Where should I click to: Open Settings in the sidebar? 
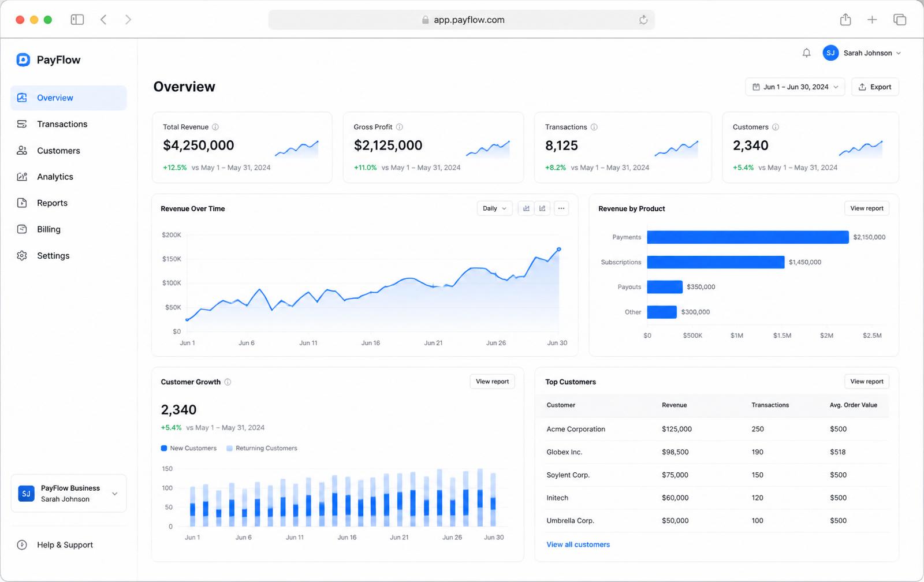pyautogui.click(x=69, y=256)
